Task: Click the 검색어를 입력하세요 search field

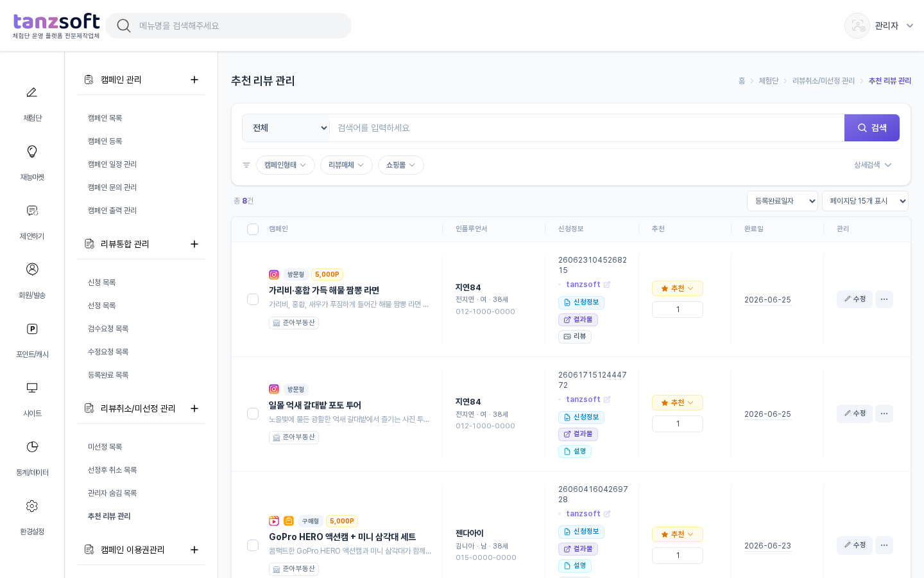Action: tap(586, 128)
